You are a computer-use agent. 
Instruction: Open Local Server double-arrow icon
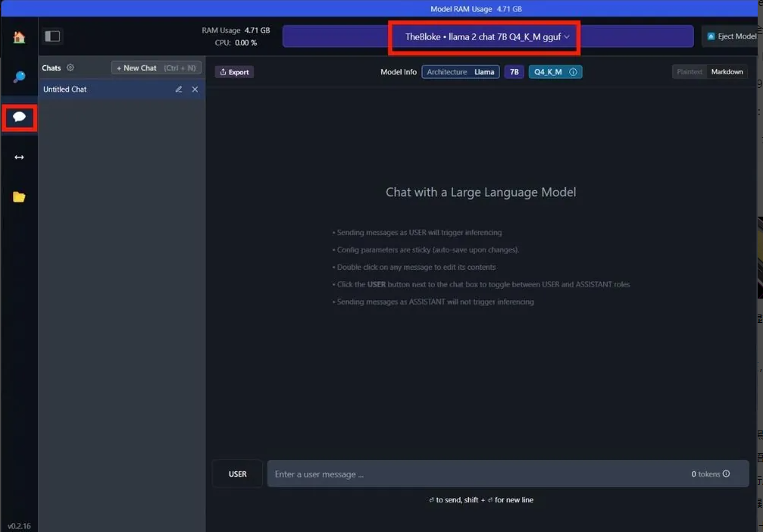click(x=19, y=157)
